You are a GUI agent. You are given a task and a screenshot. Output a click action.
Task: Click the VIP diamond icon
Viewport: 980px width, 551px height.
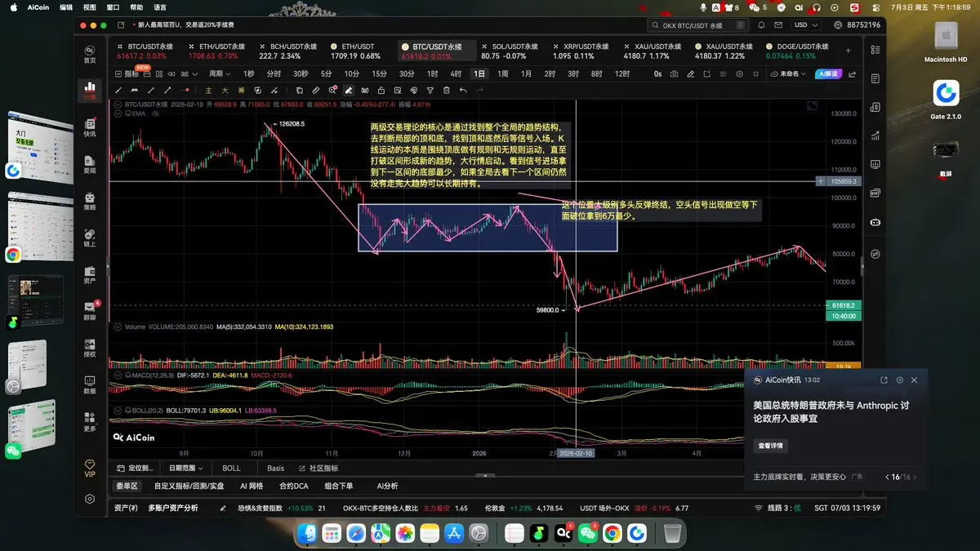(90, 467)
